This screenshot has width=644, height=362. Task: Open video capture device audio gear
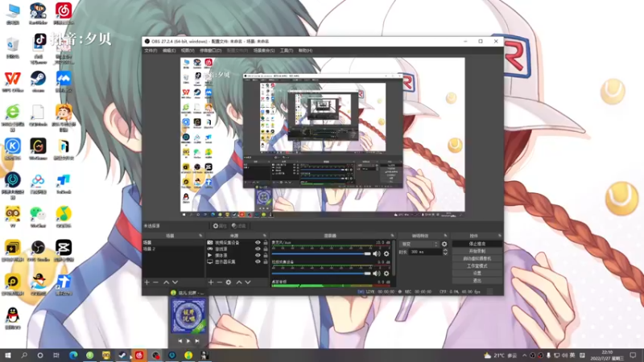point(386,274)
